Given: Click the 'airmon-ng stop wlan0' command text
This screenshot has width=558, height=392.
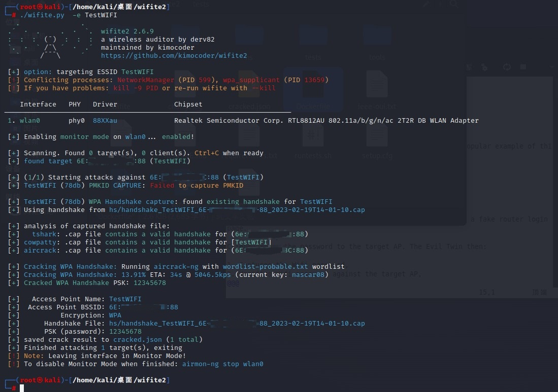Looking at the screenshot, I should pyautogui.click(x=223, y=364).
